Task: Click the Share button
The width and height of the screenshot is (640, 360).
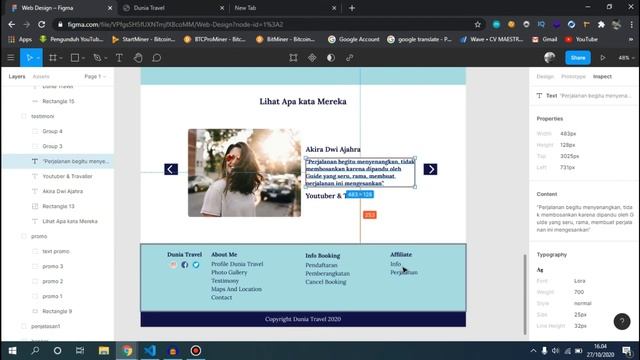Action: 578,58
